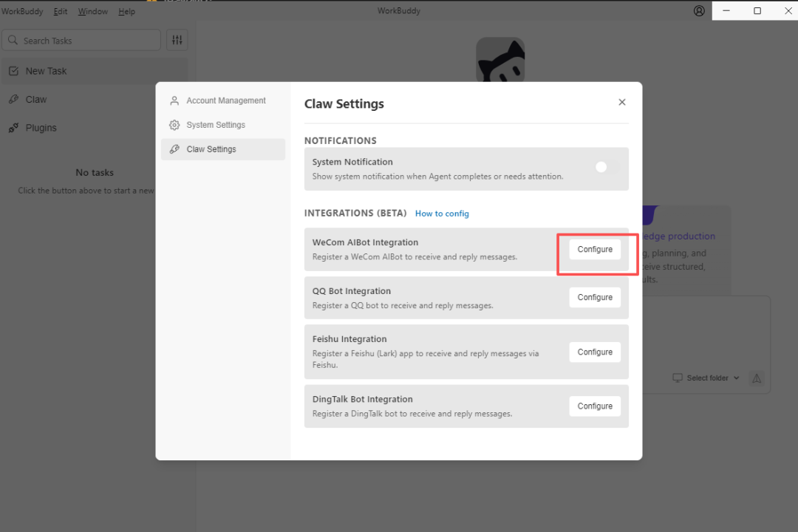798x532 pixels.
Task: Click the New Task button
Action: 95,71
